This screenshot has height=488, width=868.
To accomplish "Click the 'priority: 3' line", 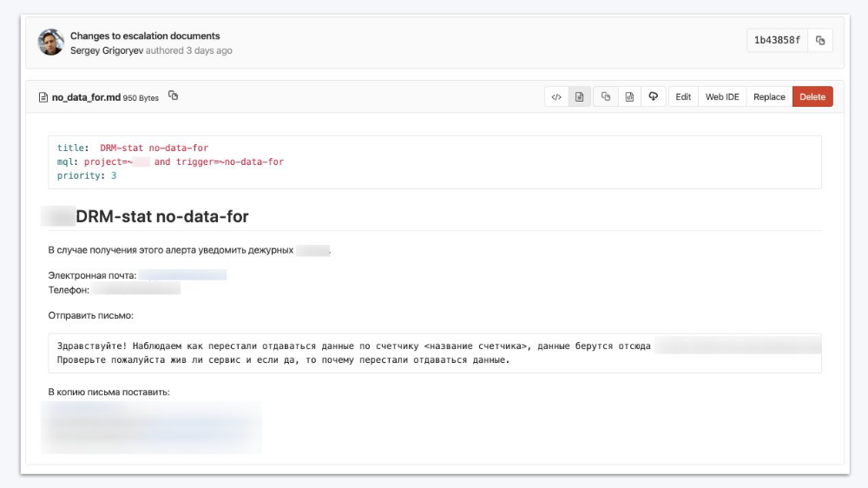I will (87, 175).
